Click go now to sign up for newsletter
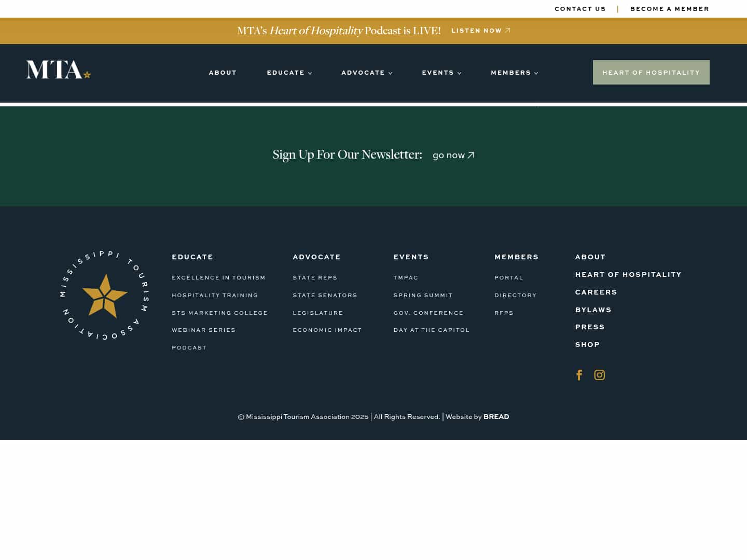This screenshot has height=560, width=747. [x=449, y=155]
